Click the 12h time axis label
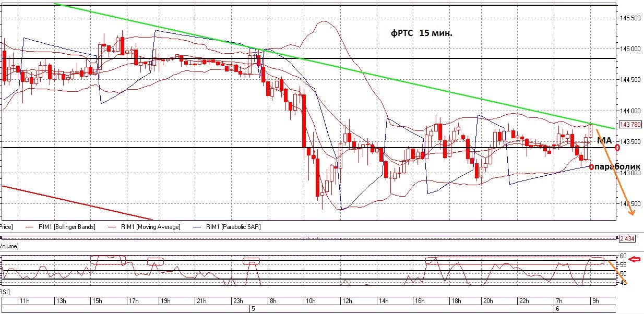 [x=346, y=301]
